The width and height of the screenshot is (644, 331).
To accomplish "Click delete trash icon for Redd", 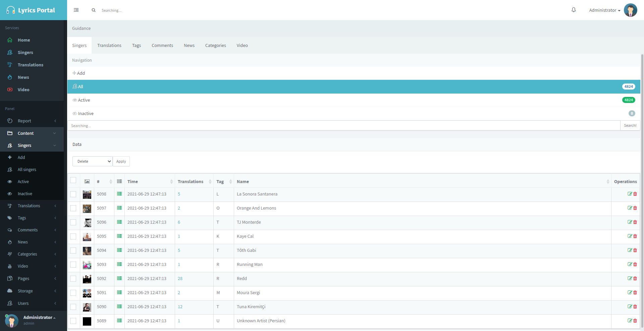I will [635, 278].
